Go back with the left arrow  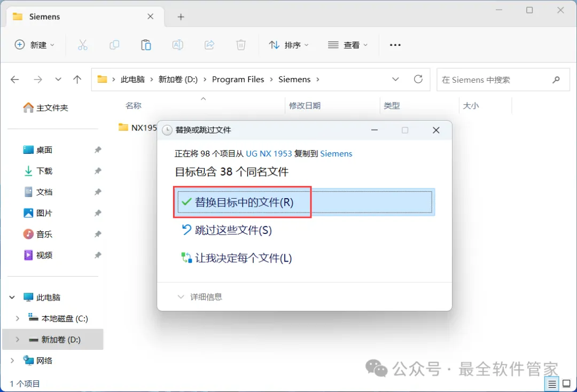pyautogui.click(x=15, y=80)
